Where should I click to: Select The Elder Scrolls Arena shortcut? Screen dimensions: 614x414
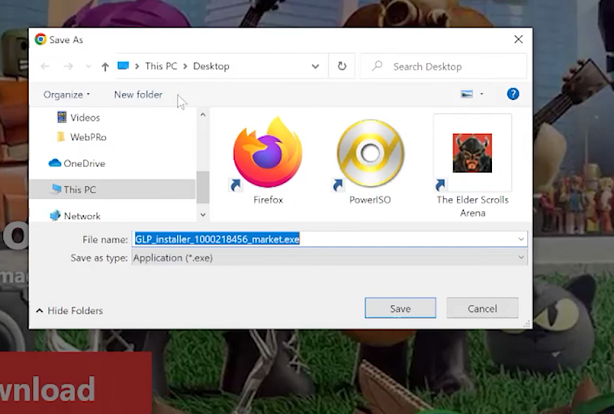[472, 154]
